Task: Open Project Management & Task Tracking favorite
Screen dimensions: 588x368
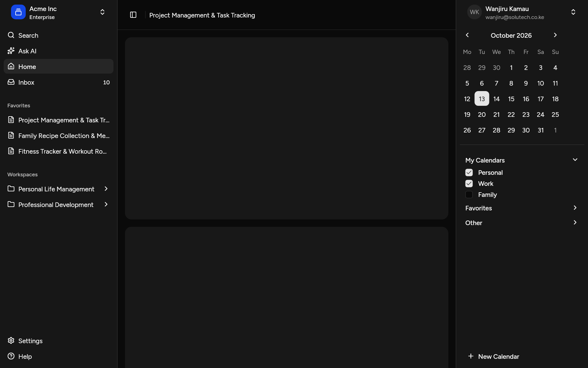Action: click(x=58, y=120)
